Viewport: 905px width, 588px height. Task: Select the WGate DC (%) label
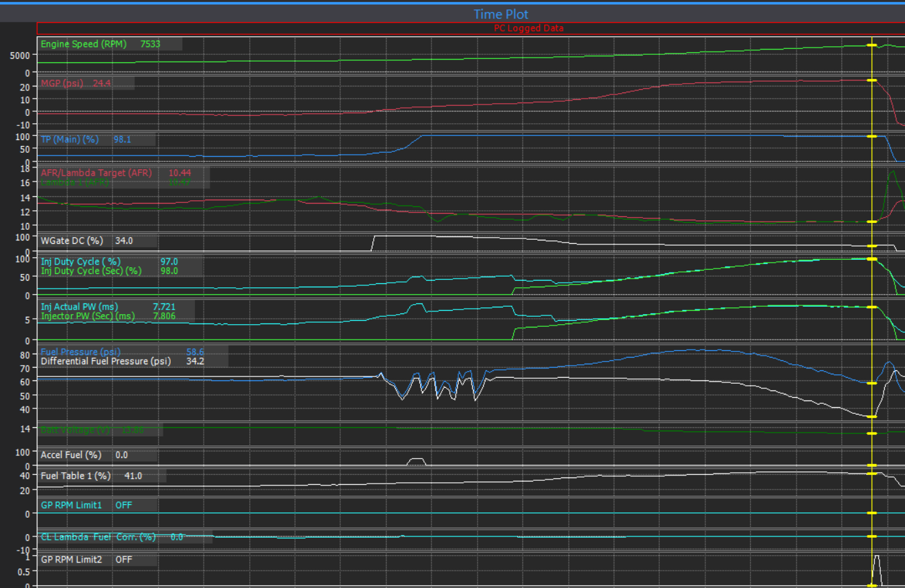click(72, 241)
